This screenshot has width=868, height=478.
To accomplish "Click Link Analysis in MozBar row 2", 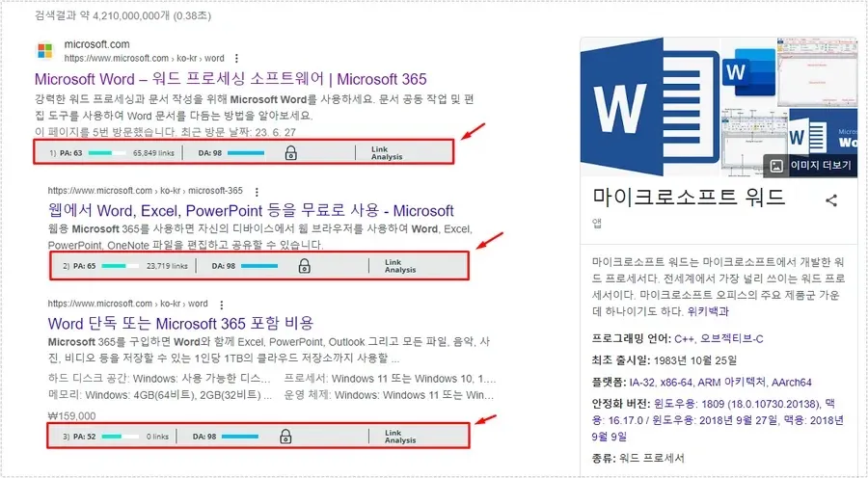I will tap(399, 266).
